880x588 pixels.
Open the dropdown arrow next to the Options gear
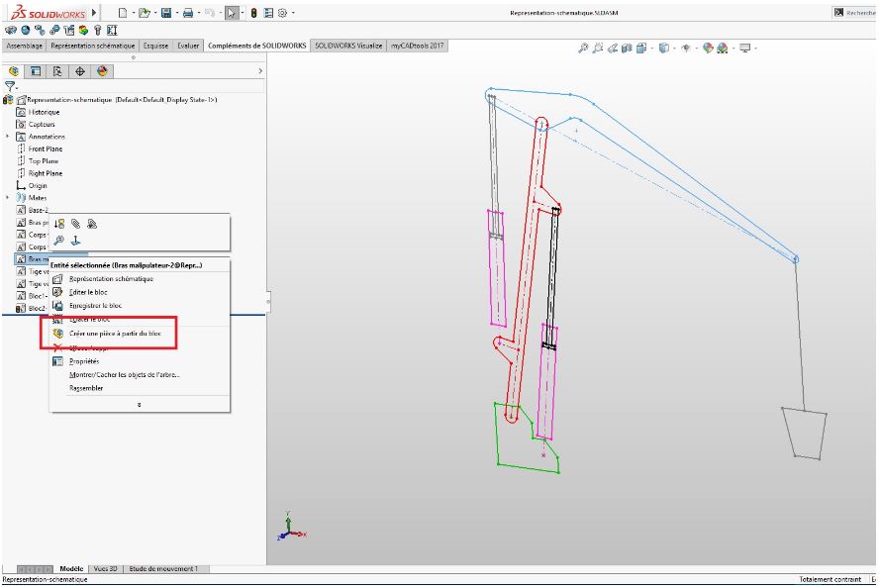(293, 12)
